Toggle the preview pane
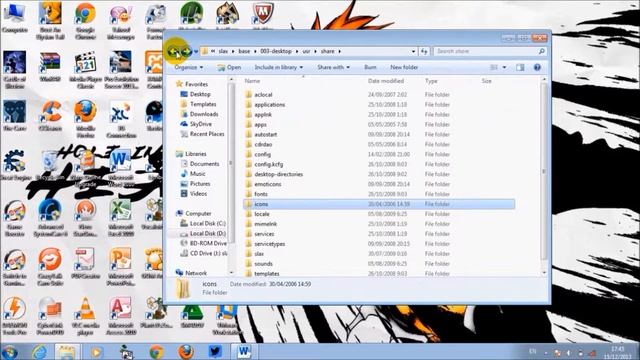Viewport: 640px width, 360px height. pos(520,67)
